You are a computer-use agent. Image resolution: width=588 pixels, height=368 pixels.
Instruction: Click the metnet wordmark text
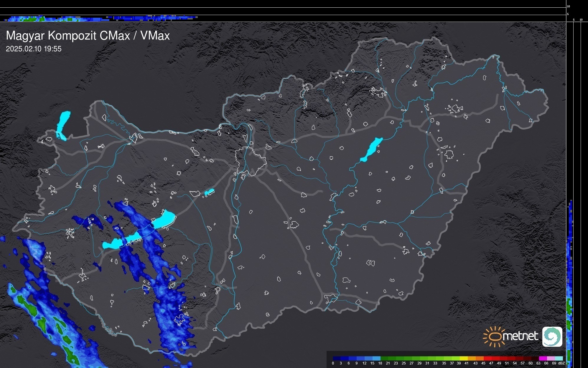[x=521, y=336]
